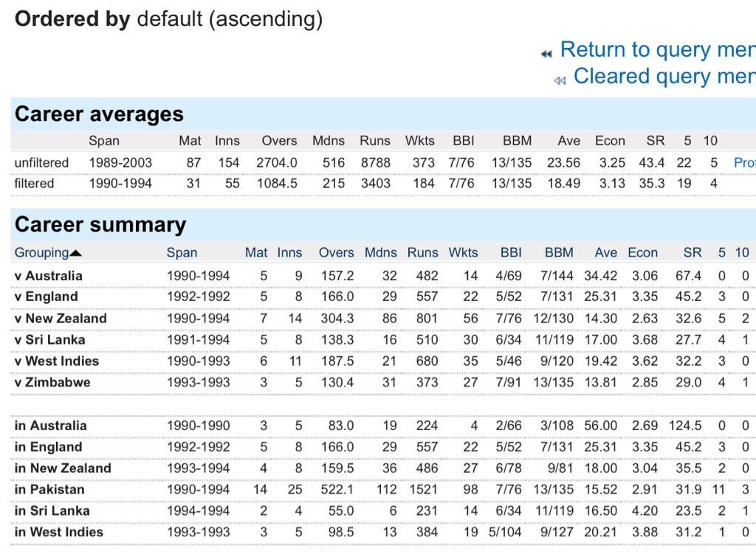Viewport: 756px width, 554px height.
Task: Select the v New Zealand row
Action: (61, 319)
